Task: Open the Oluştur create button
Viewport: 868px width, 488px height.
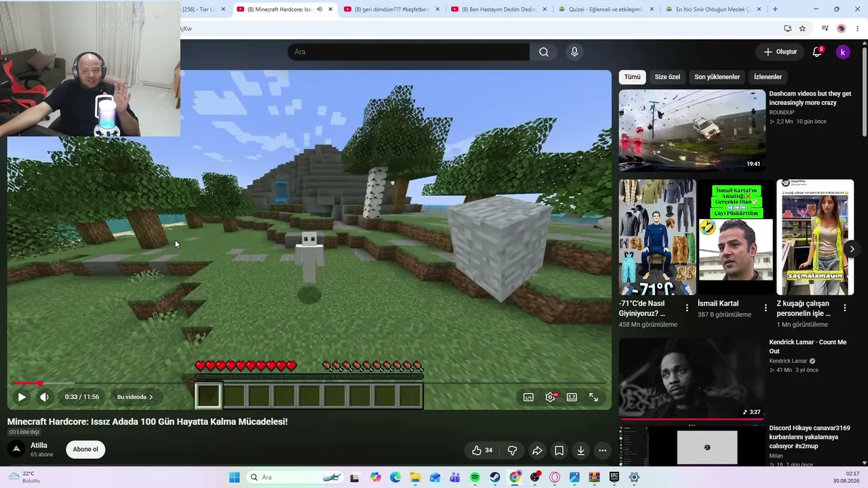Action: pyautogui.click(x=780, y=52)
